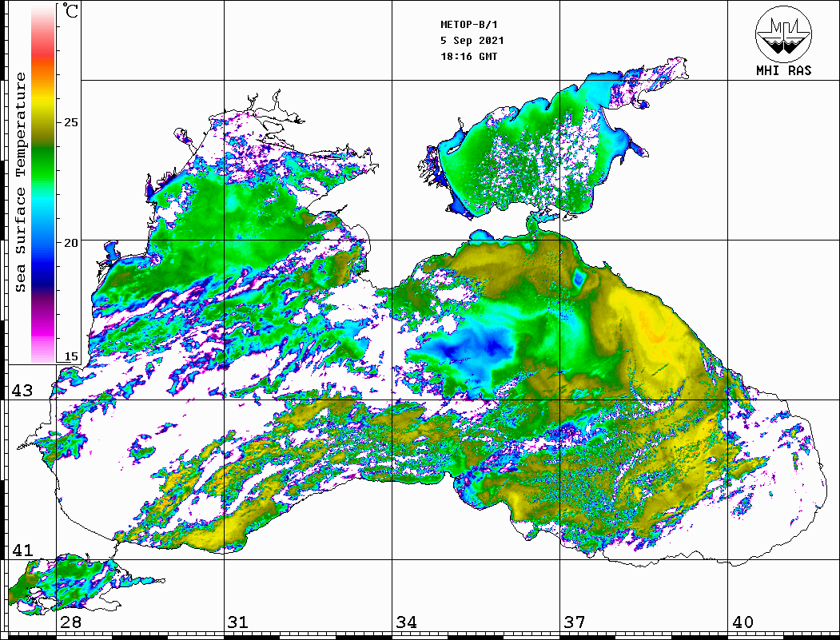Click longitude label 34
The width and height of the screenshot is (840, 640).
coord(407,622)
